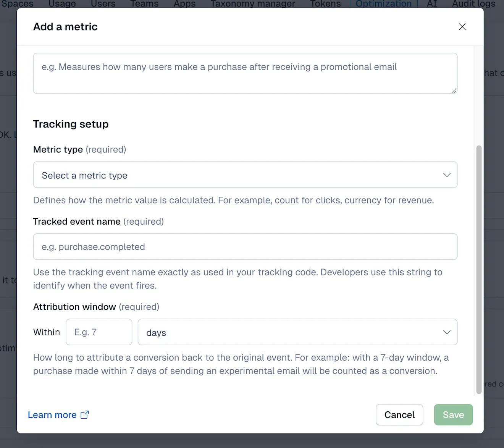The image size is (504, 448).
Task: Navigate to the Tokens page
Action: coord(325,4)
